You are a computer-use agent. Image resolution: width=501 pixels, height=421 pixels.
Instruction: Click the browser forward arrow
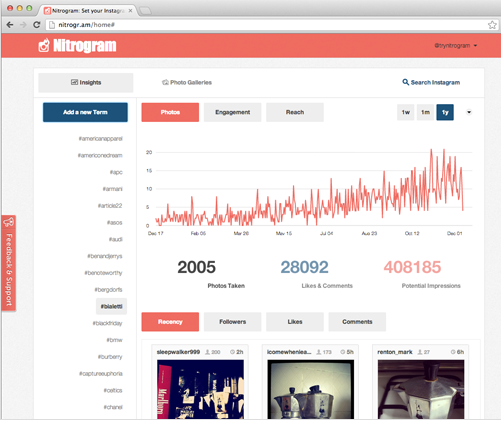(23, 25)
